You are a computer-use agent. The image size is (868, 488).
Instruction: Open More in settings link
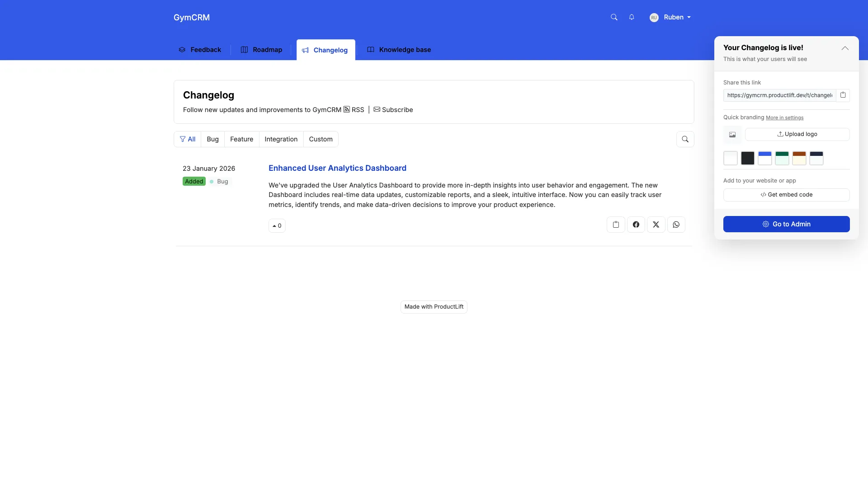point(785,117)
